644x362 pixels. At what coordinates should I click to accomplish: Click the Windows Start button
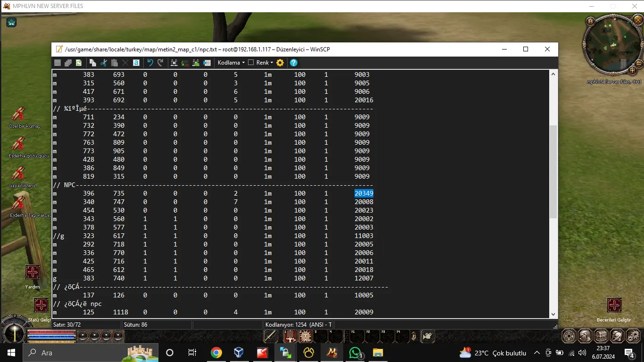tap(11, 353)
